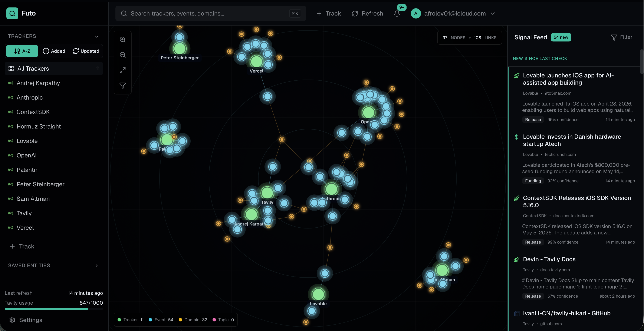Click Release tag with 95% confidence
644x331 pixels.
coord(533,120)
